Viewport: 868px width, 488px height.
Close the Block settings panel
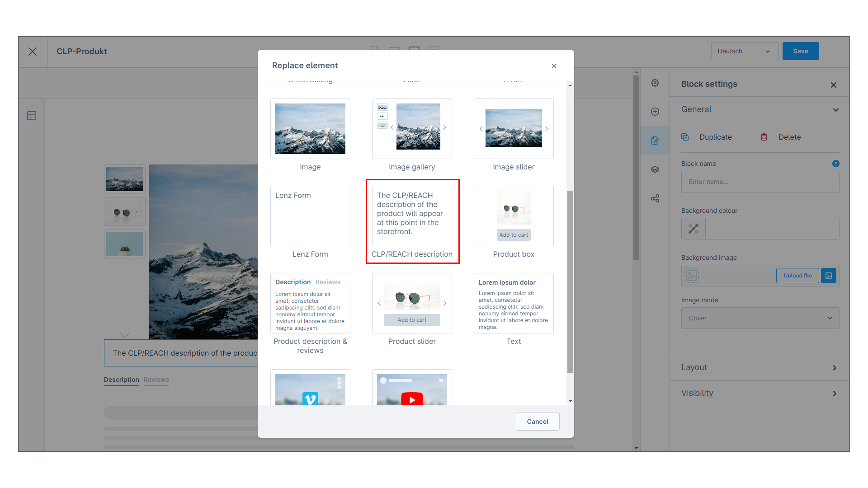pos(834,85)
